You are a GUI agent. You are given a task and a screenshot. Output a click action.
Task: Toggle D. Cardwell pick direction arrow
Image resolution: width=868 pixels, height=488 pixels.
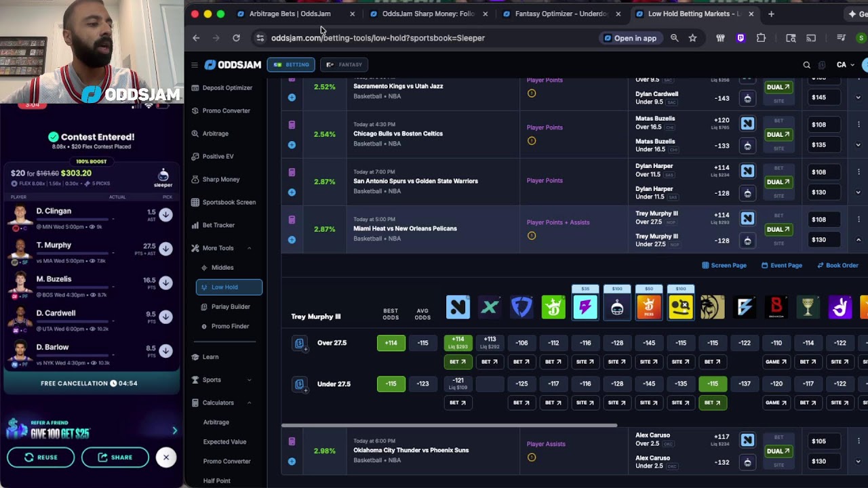tap(165, 317)
